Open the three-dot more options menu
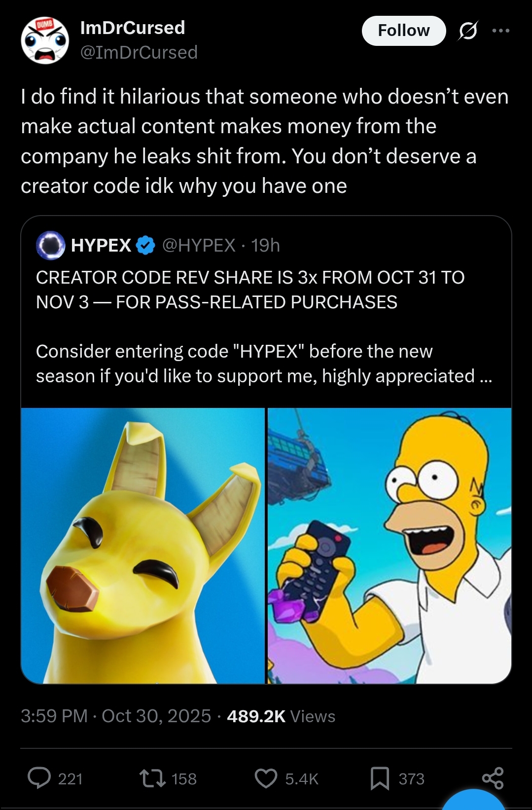Image resolution: width=532 pixels, height=810 pixels. (501, 31)
